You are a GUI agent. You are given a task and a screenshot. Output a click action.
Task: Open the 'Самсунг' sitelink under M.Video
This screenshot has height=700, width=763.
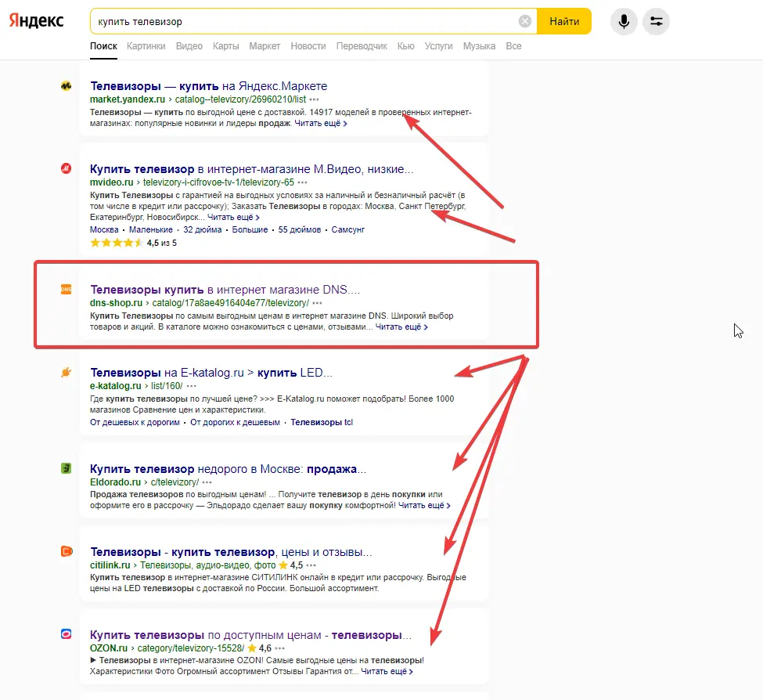348,230
